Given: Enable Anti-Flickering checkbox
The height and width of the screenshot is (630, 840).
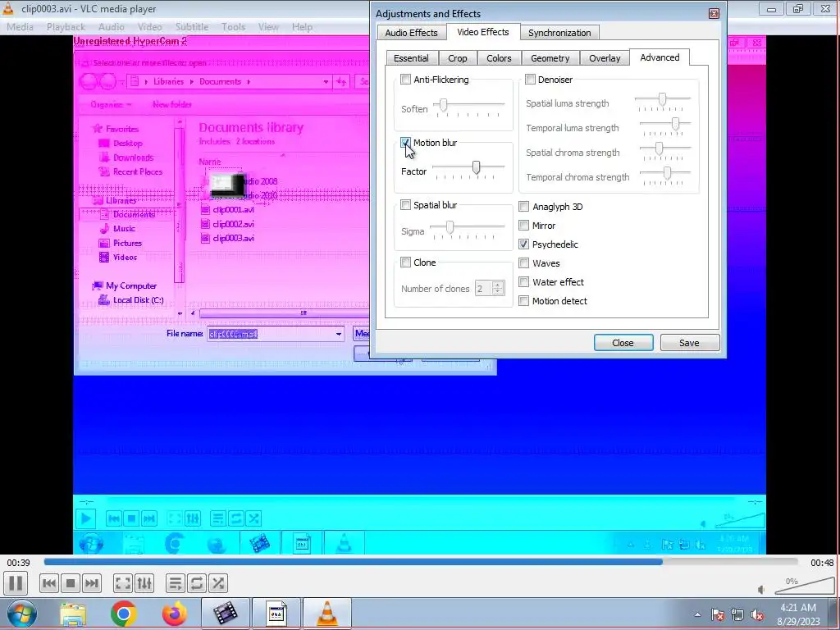Looking at the screenshot, I should coord(405,80).
